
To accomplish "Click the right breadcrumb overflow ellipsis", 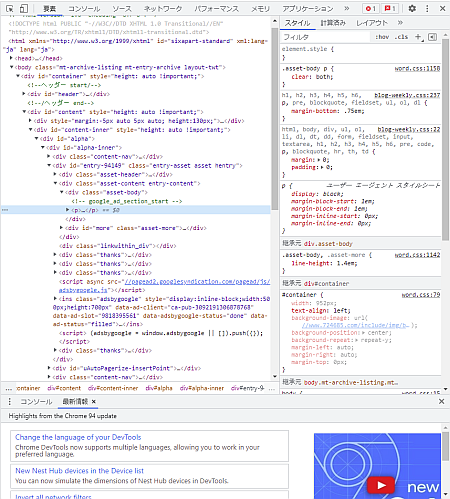I will [272, 388].
